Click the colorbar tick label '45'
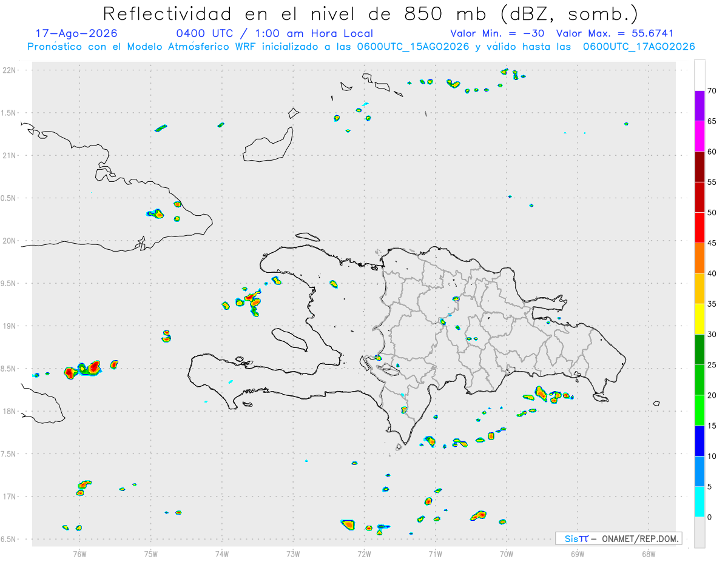 point(712,243)
